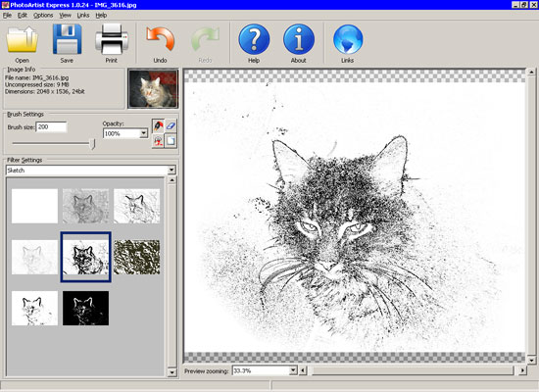Click the 'File name: IMG_3616.jpg' text
Image resolution: width=539 pixels, height=392 pixels.
coord(36,77)
